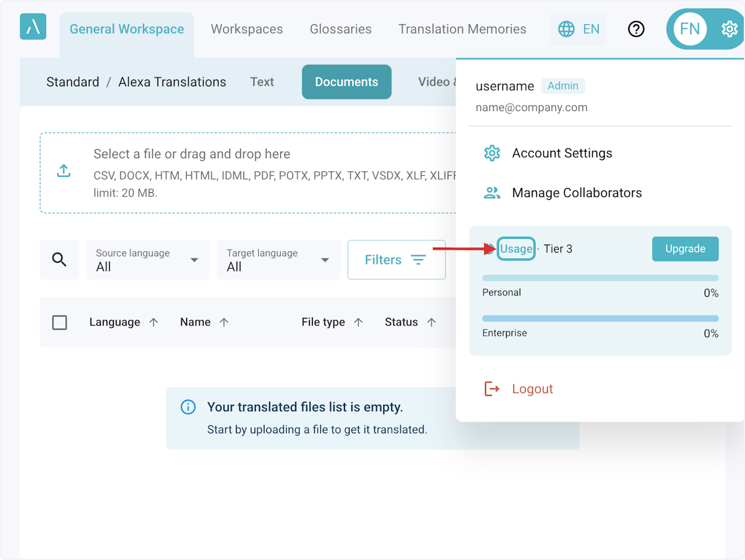Screen dimensions: 745x560
Task: Click the file drag and drop area
Action: [x=248, y=173]
